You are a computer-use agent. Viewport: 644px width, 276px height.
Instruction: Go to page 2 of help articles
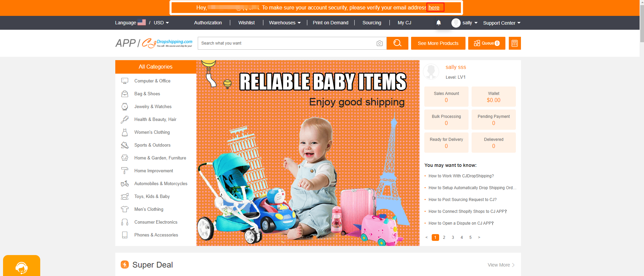coord(444,237)
